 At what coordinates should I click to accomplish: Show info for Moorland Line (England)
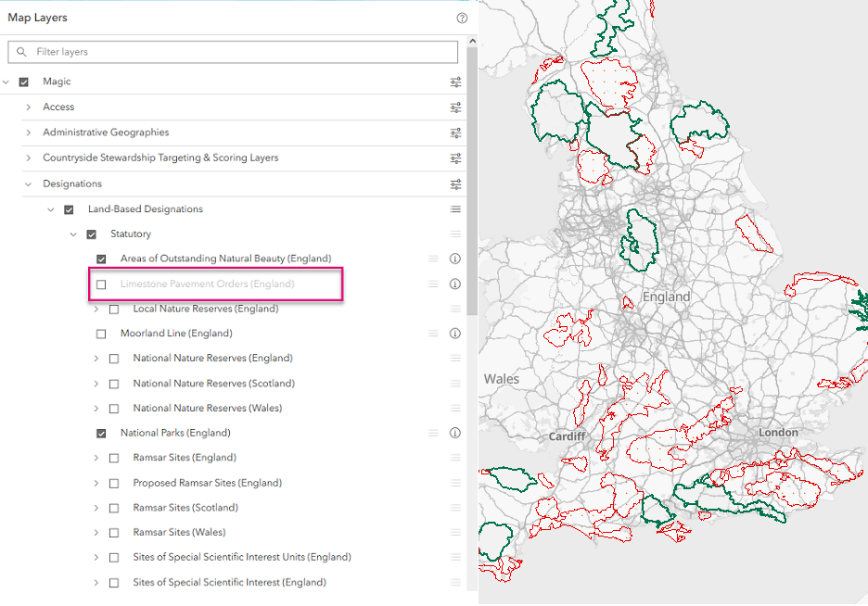pos(455,333)
